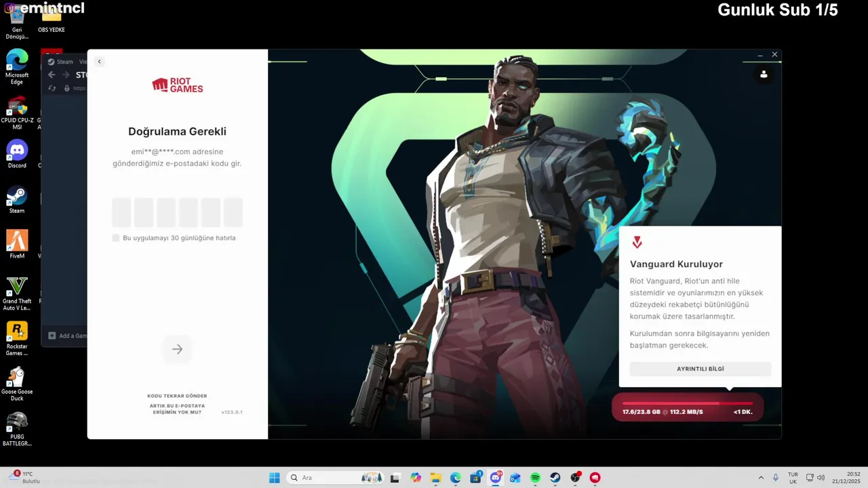Screen dimensions: 868x488
Task: Click the no-longer-have-email-access link
Action: (x=177, y=409)
